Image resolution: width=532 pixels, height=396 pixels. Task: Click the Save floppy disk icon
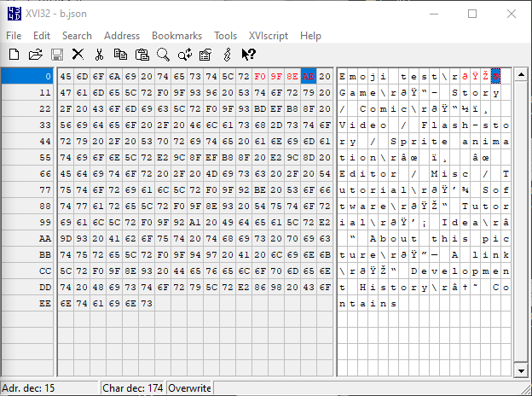point(57,55)
